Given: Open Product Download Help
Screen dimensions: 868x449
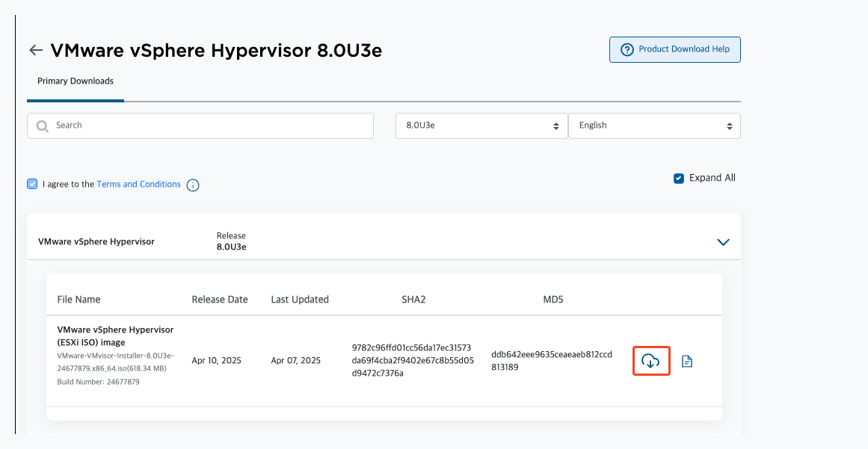Looking at the screenshot, I should tap(675, 50).
